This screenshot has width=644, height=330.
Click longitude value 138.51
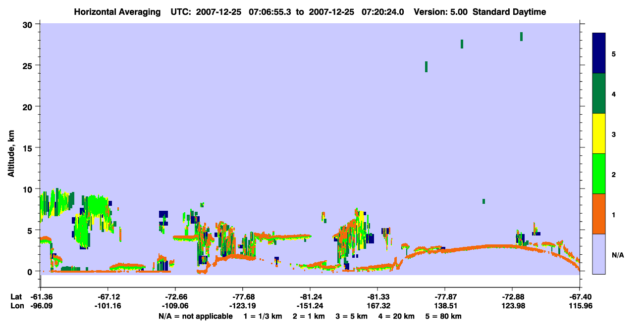tap(445, 306)
